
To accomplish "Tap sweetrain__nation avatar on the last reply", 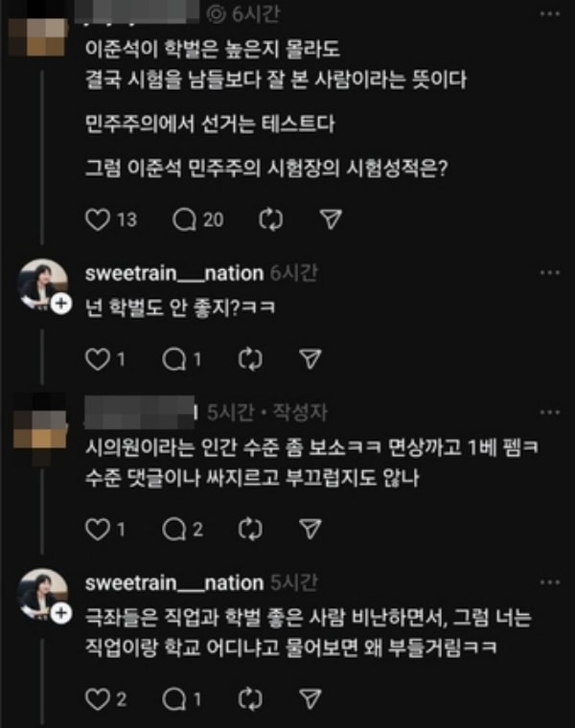I will tap(42, 593).
